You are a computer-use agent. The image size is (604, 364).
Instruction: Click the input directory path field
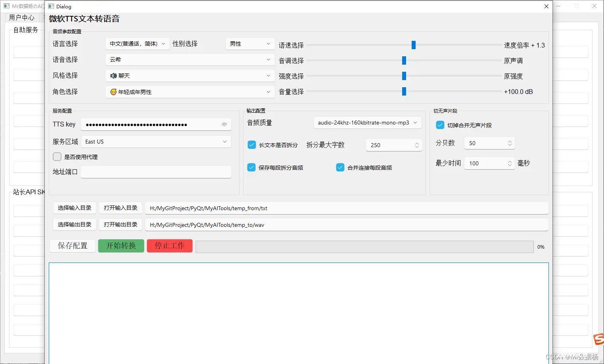[347, 208]
